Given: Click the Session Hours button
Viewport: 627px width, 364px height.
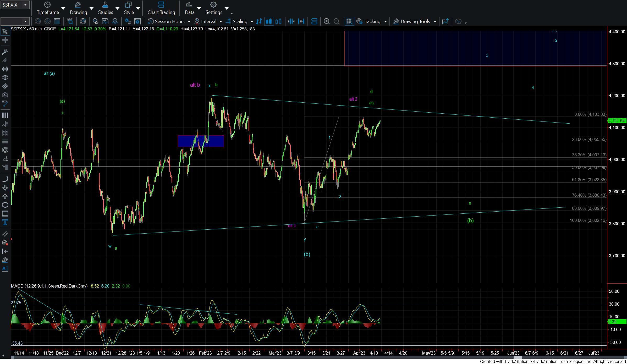Looking at the screenshot, I should coord(167,21).
